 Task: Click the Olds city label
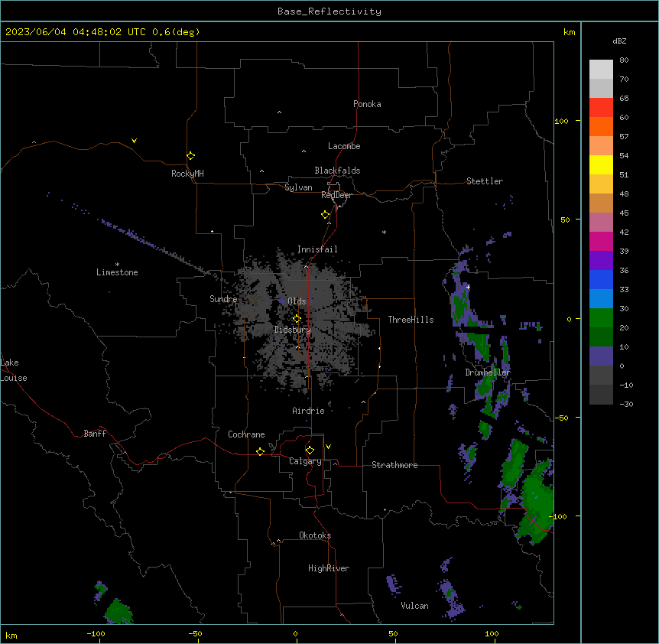coord(297,301)
